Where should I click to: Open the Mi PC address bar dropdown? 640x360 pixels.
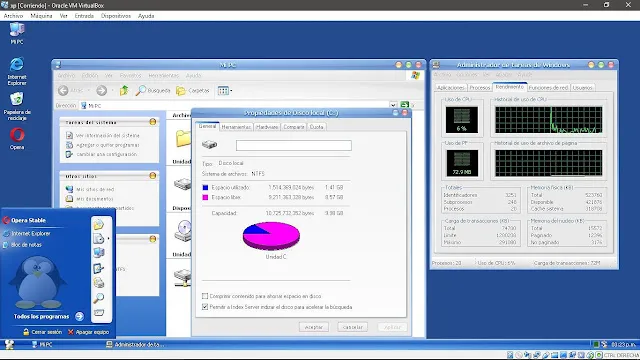pos(393,105)
